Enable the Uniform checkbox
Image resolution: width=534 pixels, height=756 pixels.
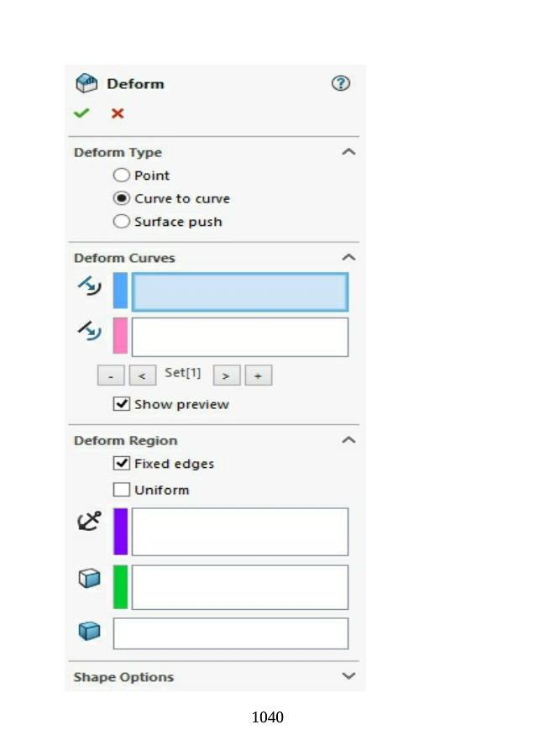pos(122,490)
